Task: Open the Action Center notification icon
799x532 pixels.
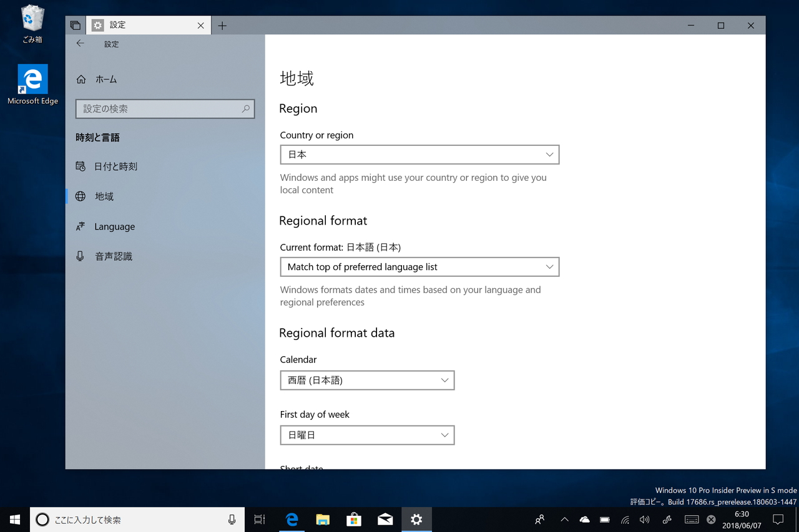Action: (778, 520)
